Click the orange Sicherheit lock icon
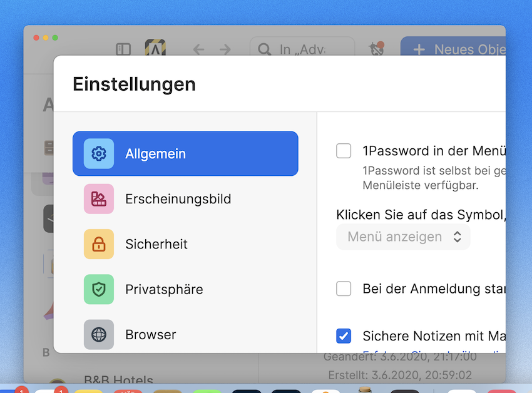532x393 pixels. point(99,244)
